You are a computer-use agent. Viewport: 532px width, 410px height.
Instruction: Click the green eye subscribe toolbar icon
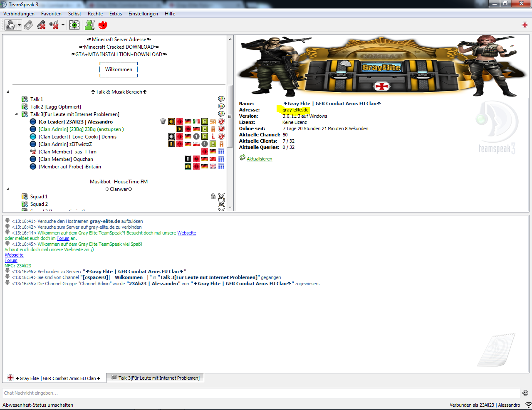(x=74, y=25)
